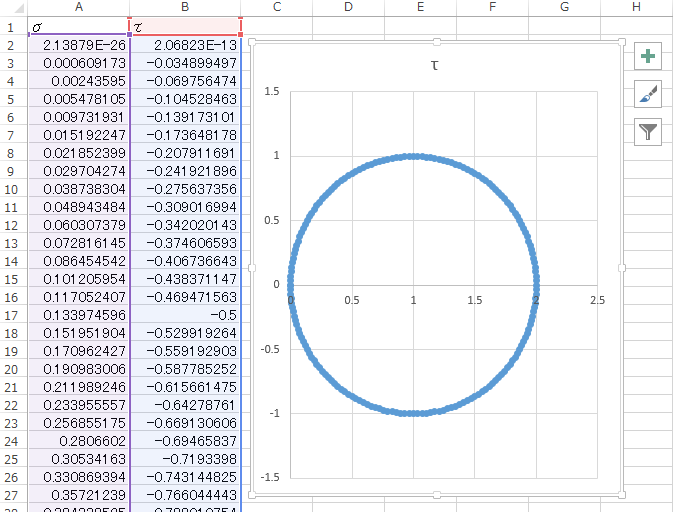Select cell with 0.211989246
Viewport: 673px width, 512px height.
tap(79, 388)
